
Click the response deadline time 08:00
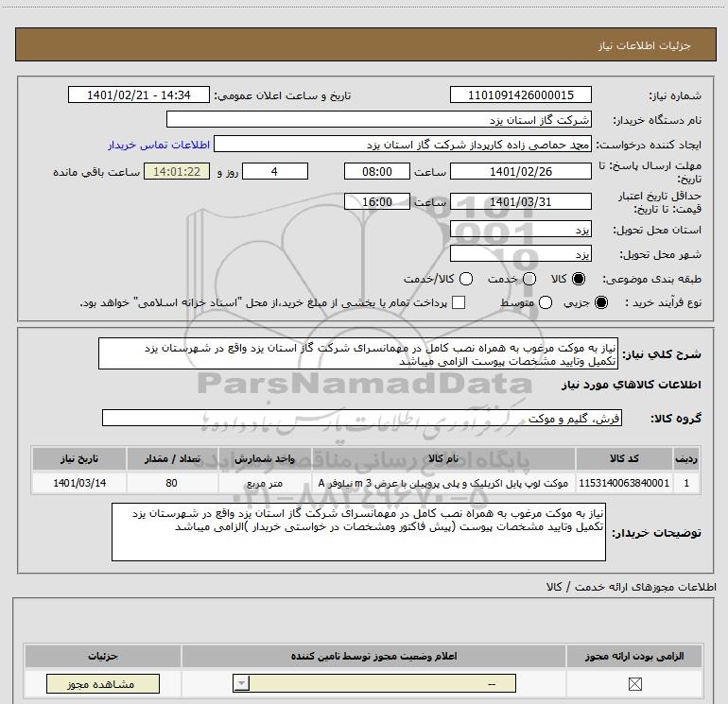(x=377, y=171)
